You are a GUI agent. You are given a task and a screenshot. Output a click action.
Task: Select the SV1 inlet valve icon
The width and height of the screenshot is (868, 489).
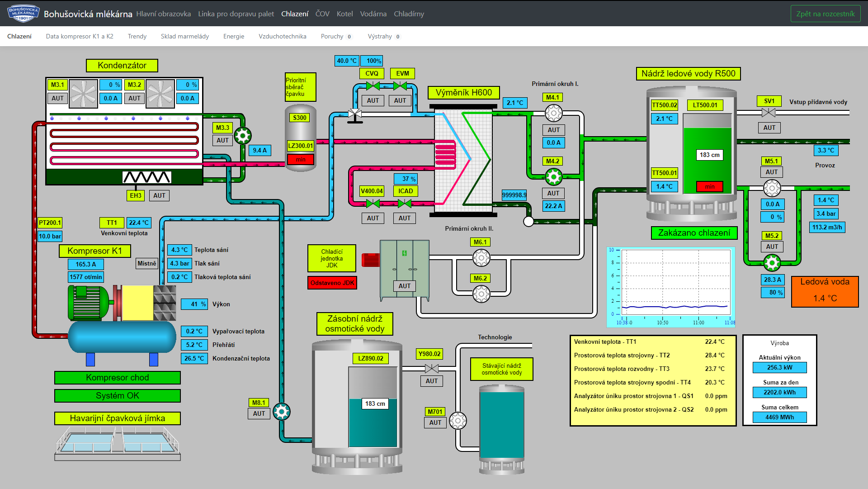pyautogui.click(x=769, y=113)
